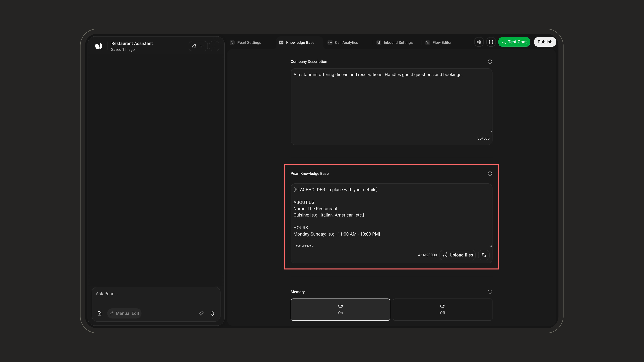Image resolution: width=644 pixels, height=362 pixels.
Task: Go to the Inbound Settings tab
Action: point(395,42)
